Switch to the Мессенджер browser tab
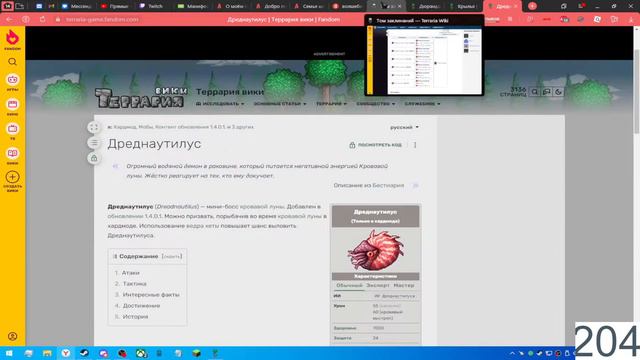 point(77,6)
